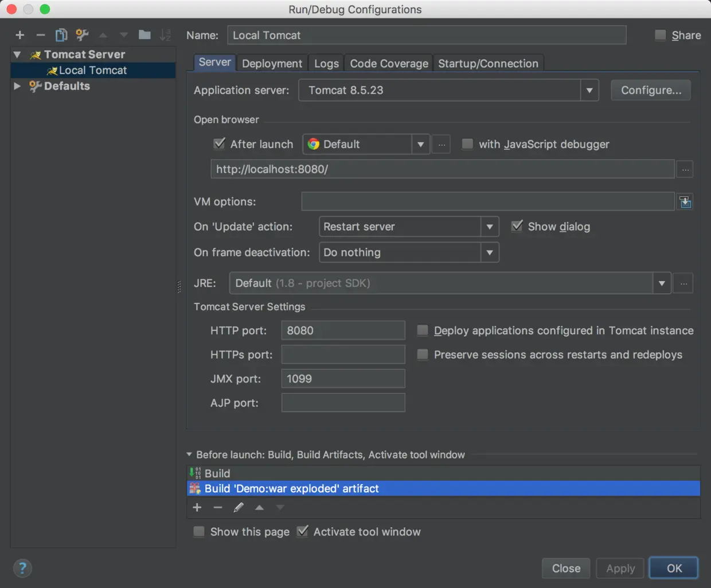Open the VM options expander icon
This screenshot has width=711, height=588.
tap(685, 201)
